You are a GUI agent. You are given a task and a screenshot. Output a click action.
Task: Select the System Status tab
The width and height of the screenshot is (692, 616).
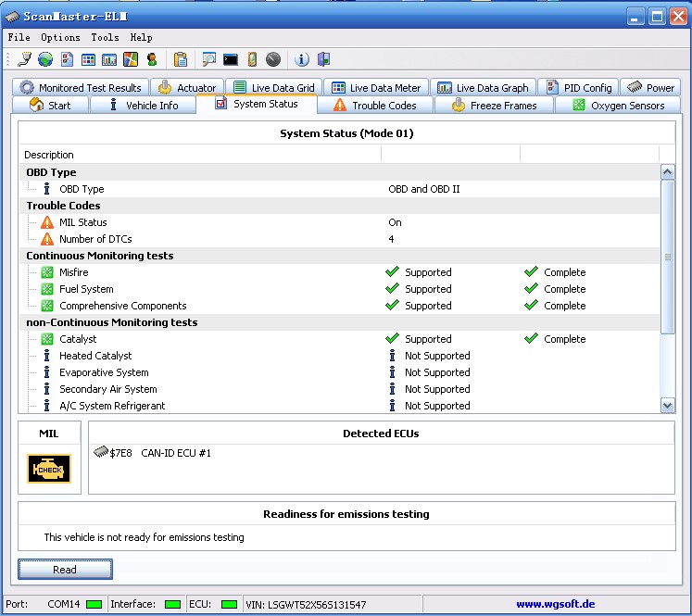click(257, 104)
